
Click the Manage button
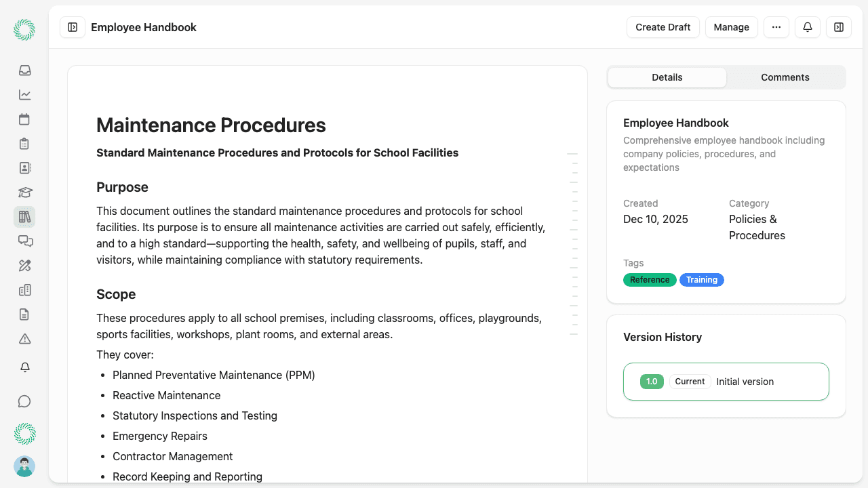[x=731, y=27]
